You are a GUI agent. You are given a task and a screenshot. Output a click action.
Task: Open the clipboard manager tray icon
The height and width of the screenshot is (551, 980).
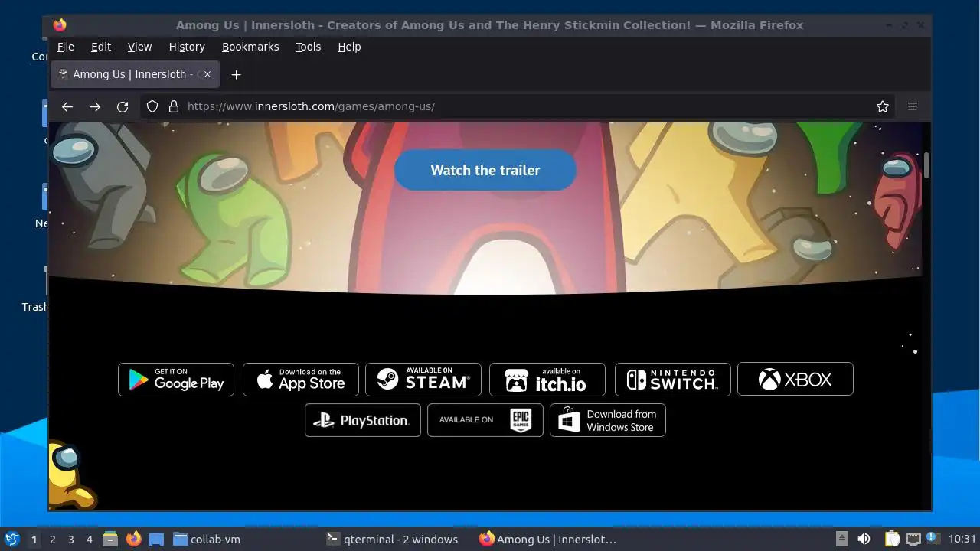pyautogui.click(x=892, y=539)
